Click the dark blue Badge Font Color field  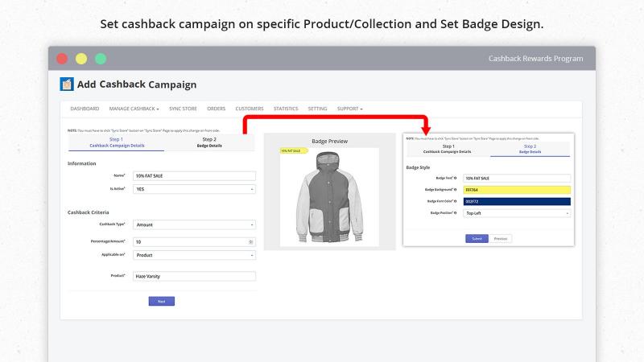(x=517, y=201)
